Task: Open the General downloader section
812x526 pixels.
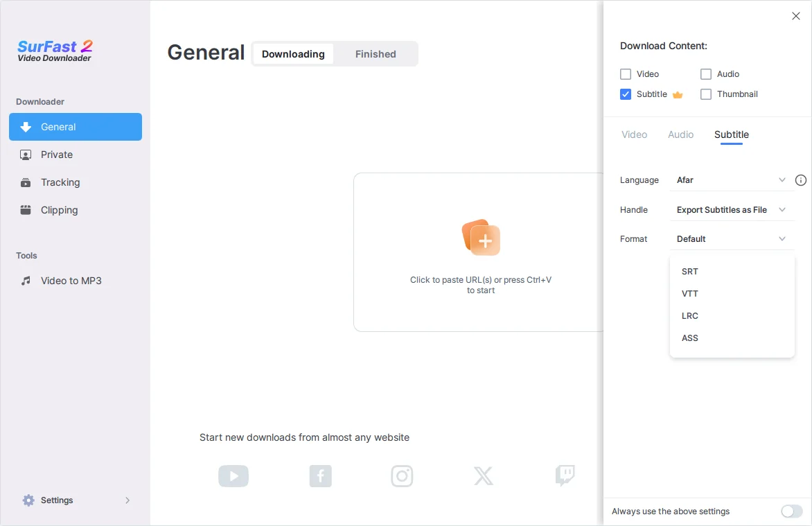Action: coord(76,127)
